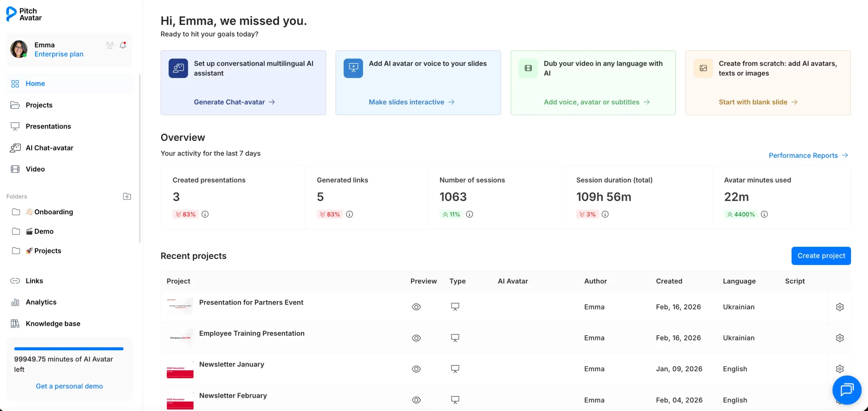Click Get a personal demo link
868x411 pixels.
click(x=69, y=386)
